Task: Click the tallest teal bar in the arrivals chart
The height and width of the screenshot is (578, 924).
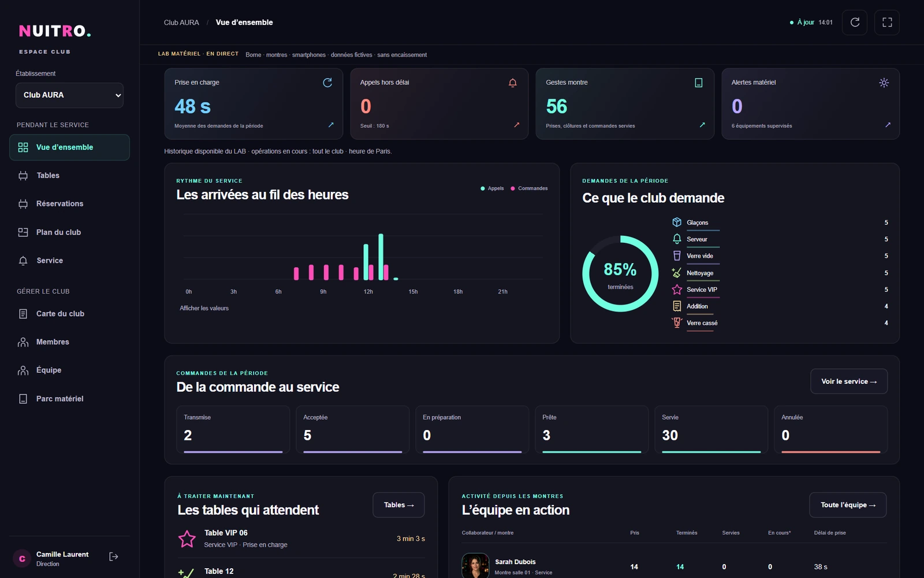Action: click(x=381, y=257)
